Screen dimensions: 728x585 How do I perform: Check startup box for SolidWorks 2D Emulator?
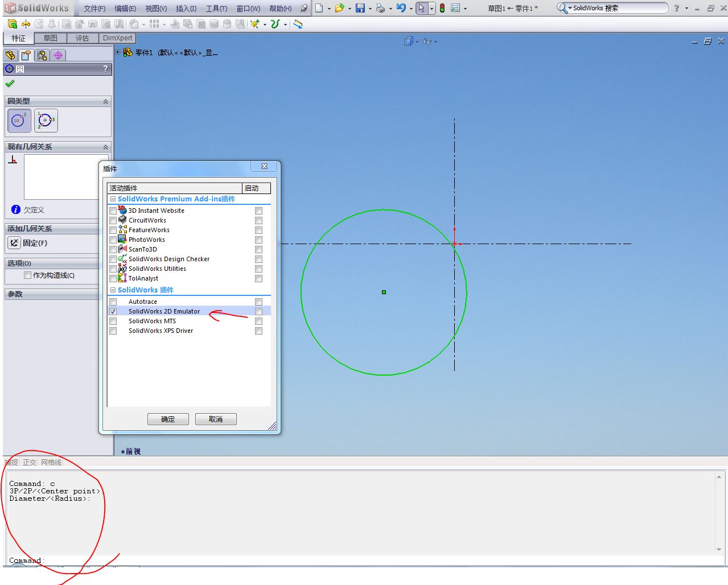259,312
